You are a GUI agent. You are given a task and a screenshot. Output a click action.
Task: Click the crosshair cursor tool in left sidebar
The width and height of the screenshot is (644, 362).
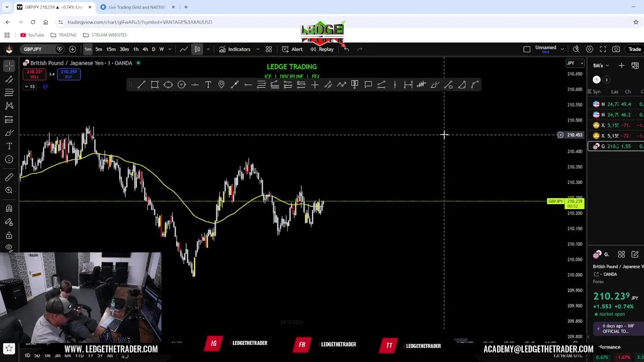9,66
